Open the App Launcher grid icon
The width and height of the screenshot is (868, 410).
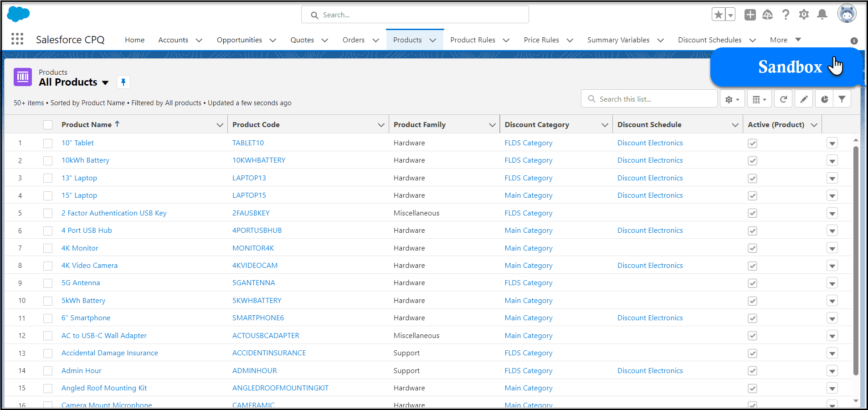click(17, 39)
